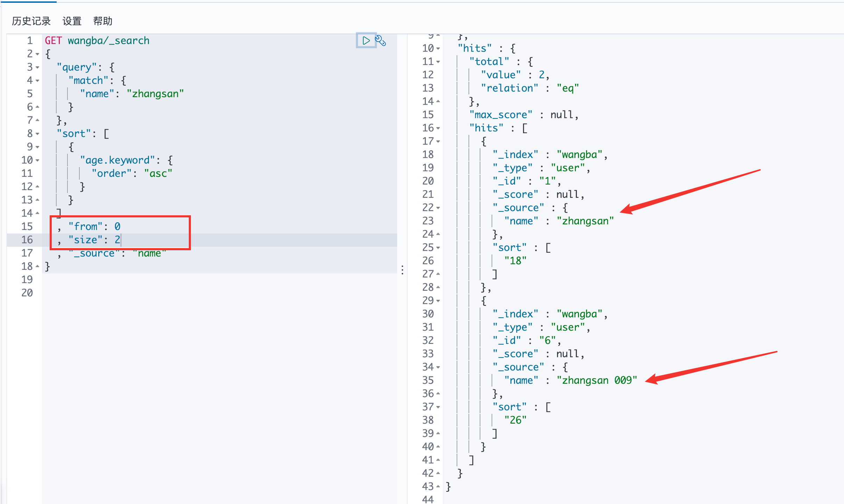Fold the response "hits" array on line 16
844x504 pixels.
point(438,128)
